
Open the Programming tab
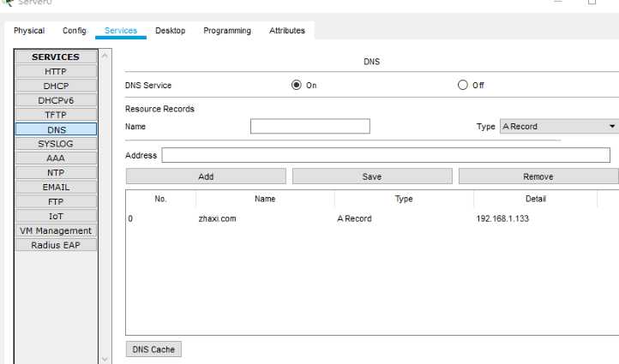point(227,31)
